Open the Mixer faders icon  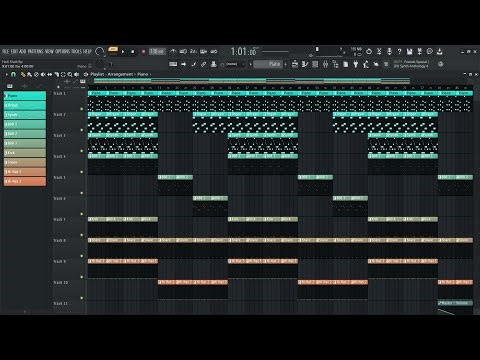pos(325,64)
